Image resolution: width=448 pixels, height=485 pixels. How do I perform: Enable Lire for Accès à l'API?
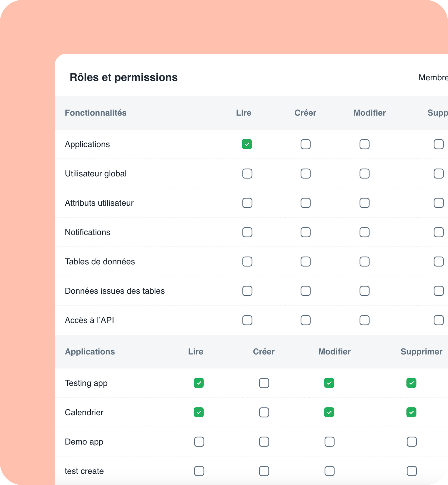point(247,320)
